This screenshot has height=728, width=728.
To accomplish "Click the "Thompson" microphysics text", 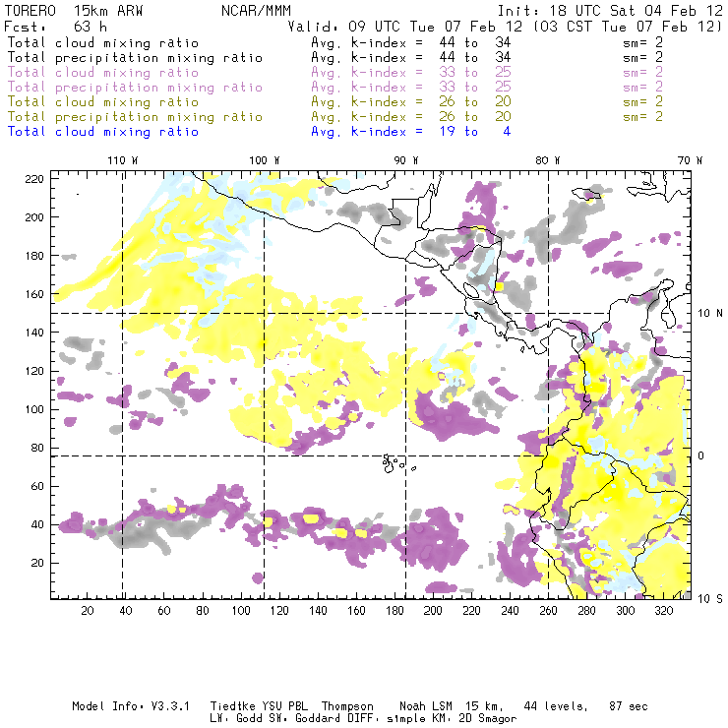I will [x=347, y=706].
